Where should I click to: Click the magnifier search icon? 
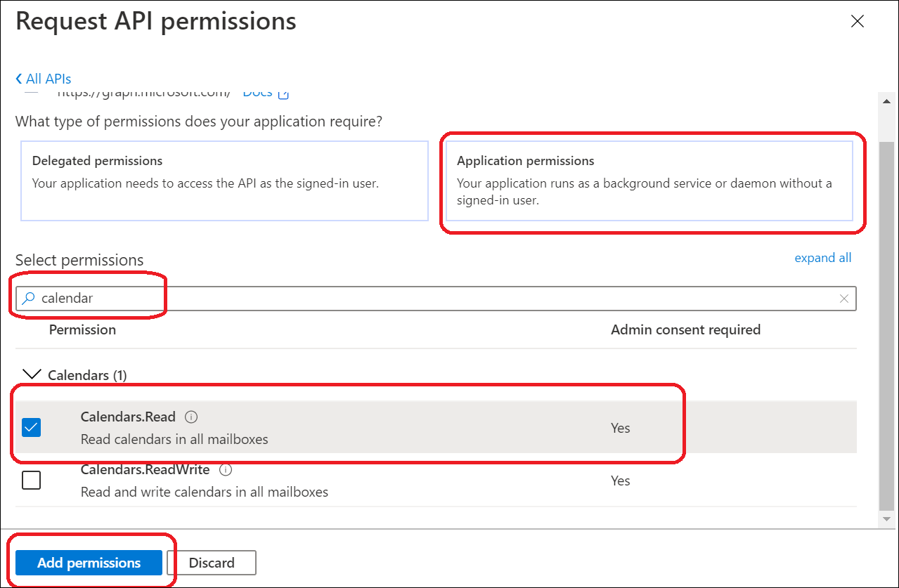pos(28,299)
